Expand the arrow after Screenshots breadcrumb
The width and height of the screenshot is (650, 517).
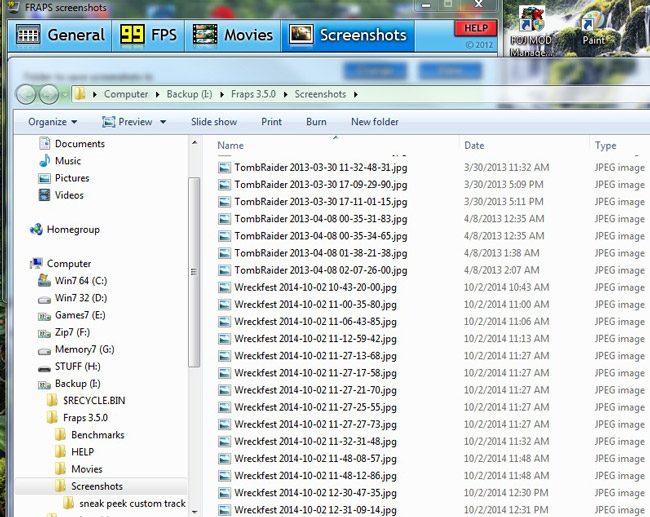point(356,95)
